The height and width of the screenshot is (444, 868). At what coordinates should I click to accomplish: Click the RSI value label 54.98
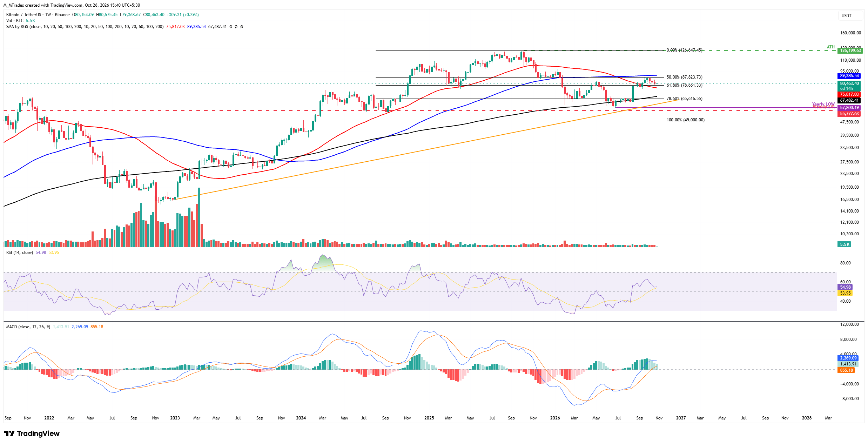coord(845,287)
